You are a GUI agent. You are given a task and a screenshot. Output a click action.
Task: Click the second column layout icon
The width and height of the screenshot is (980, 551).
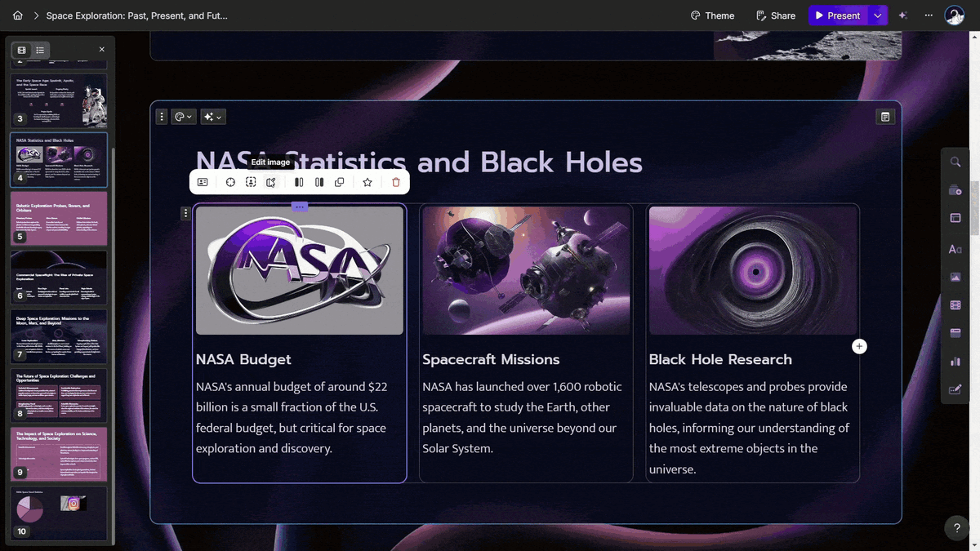[x=319, y=182]
